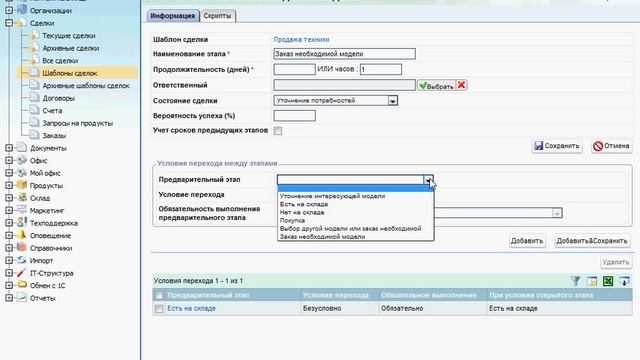This screenshot has width=640, height=360.
Task: Select Уточнение интересующей модели option
Action: pyautogui.click(x=355, y=196)
